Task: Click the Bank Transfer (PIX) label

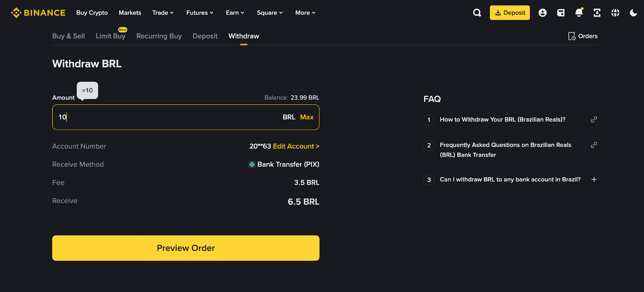Action: pyautogui.click(x=288, y=165)
